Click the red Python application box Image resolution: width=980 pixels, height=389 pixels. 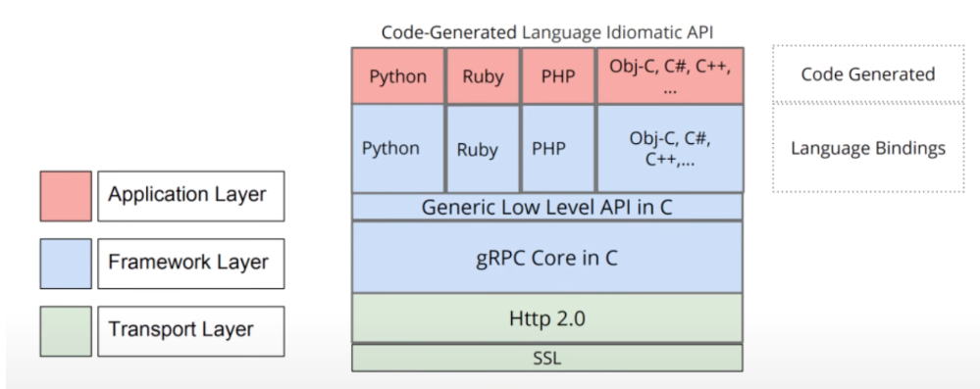pyautogui.click(x=398, y=75)
